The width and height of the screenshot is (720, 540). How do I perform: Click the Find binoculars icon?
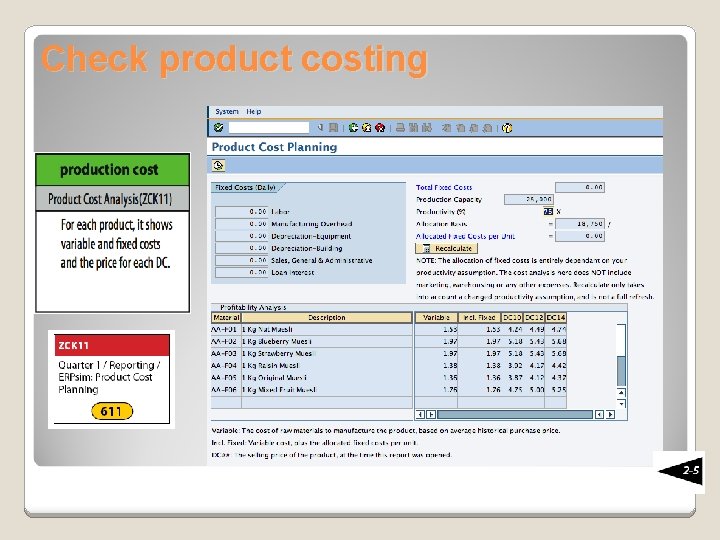coord(414,128)
